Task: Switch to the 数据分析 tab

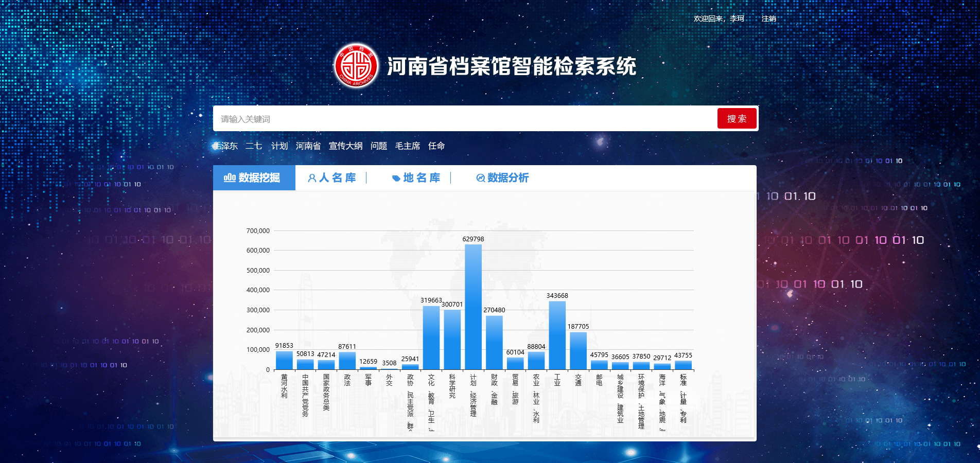Action: pos(507,178)
